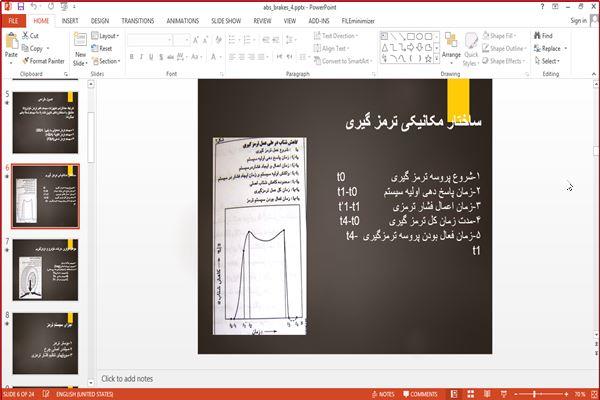
Task: Open Quick Styles gallery
Action: (471, 50)
